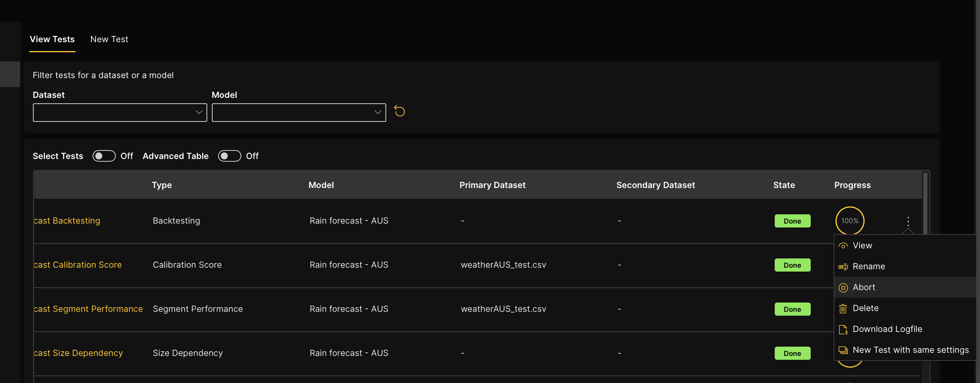This screenshot has height=383, width=980.
Task: Select the View Tests tab
Action: click(52, 39)
